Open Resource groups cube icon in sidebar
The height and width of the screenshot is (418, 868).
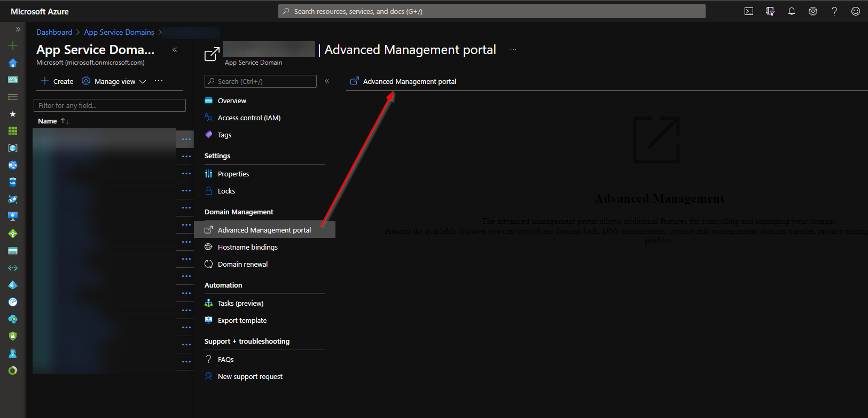click(x=13, y=148)
